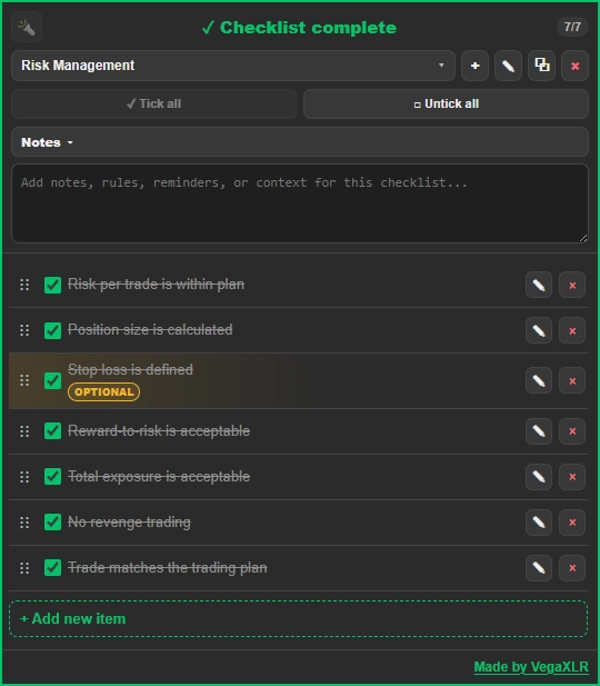Click drag handle of Trade matches plan item

click(x=25, y=568)
